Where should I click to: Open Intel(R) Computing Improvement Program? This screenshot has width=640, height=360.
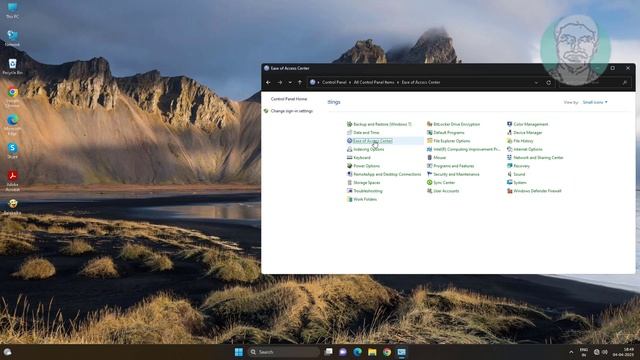tap(463, 149)
